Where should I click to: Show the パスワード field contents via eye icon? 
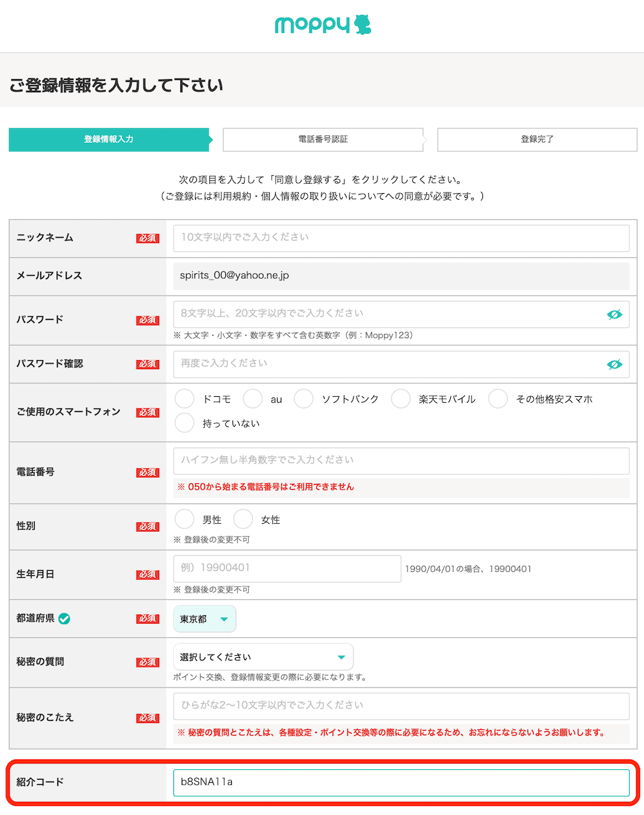(x=614, y=314)
